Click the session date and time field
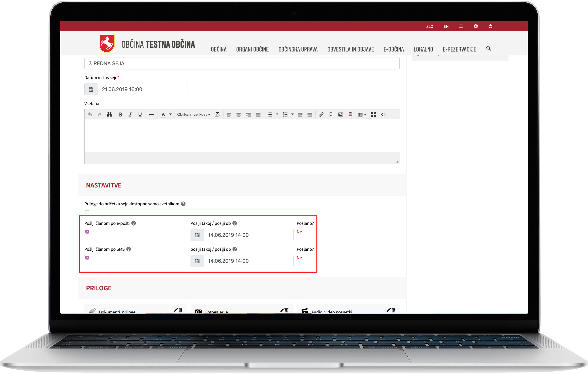Screen dimensions: 588x374 pos(142,89)
